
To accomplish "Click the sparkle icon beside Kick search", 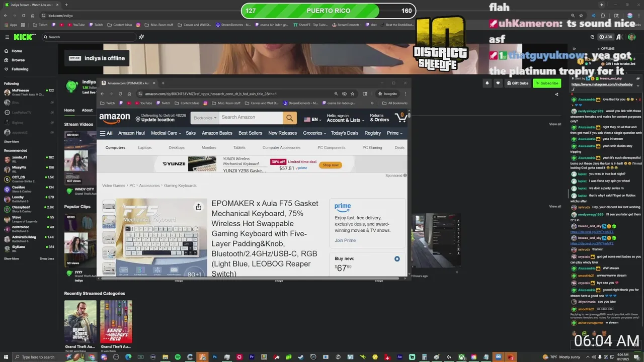I will 142,37.
